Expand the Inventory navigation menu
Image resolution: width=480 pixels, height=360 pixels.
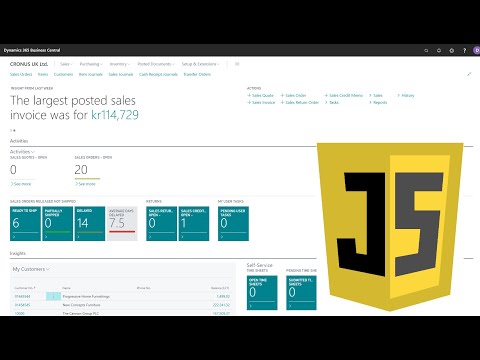point(120,64)
